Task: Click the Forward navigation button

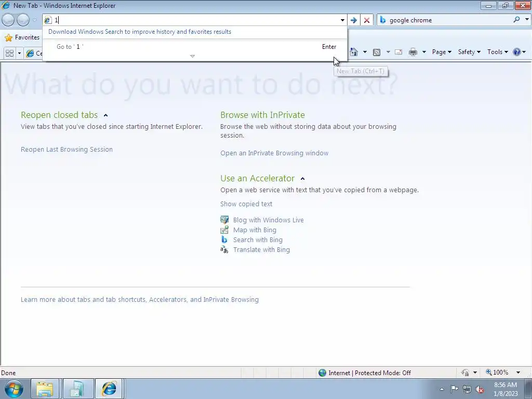Action: click(x=23, y=20)
